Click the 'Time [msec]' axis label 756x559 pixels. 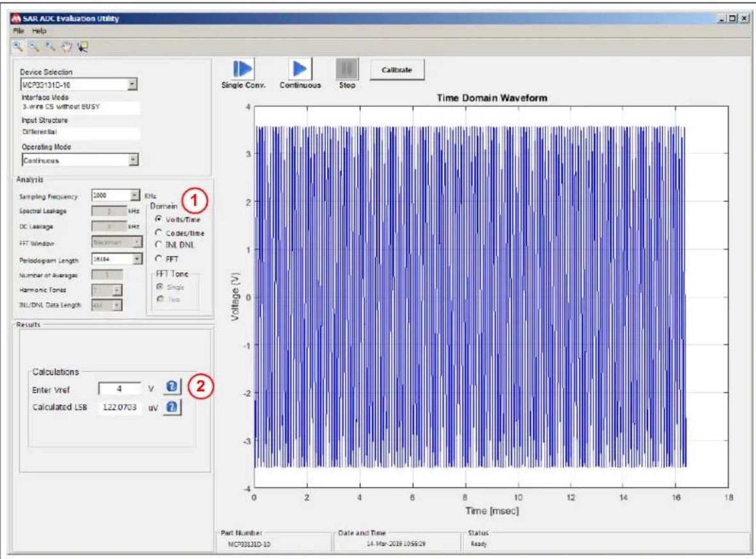pyautogui.click(x=492, y=510)
